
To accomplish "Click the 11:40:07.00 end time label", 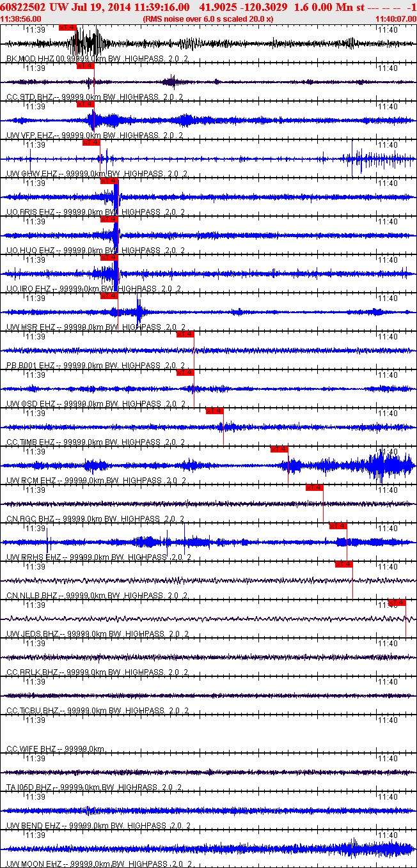I will tap(395, 19).
